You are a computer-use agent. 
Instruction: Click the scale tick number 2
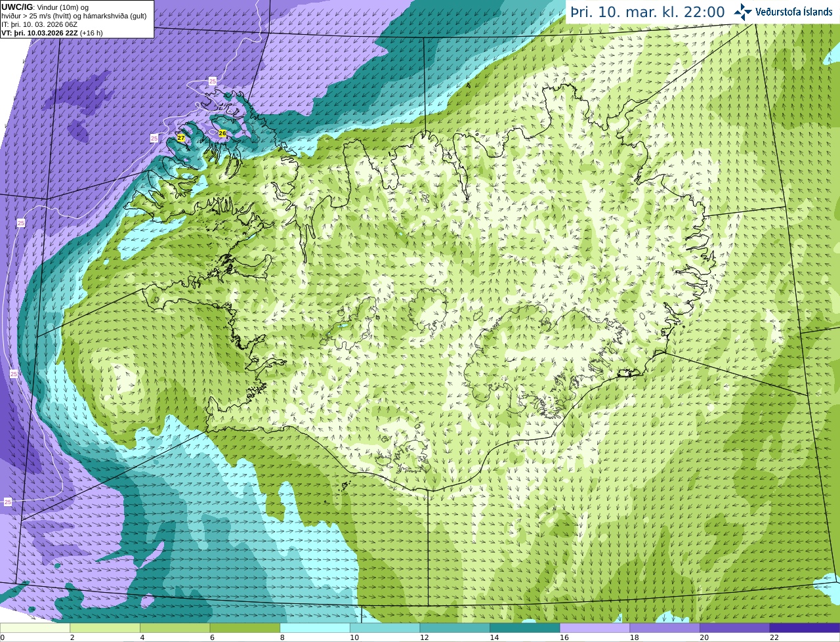72,637
